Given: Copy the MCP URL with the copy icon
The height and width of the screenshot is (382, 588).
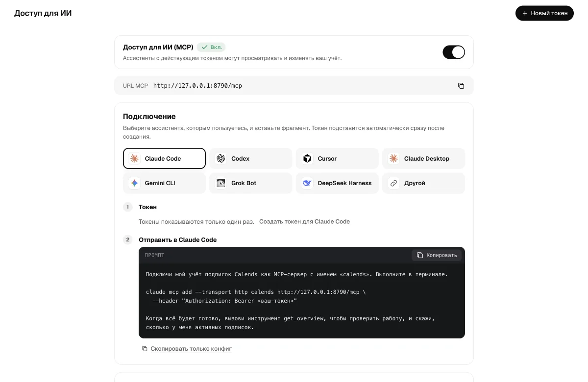Looking at the screenshot, I should tap(461, 86).
